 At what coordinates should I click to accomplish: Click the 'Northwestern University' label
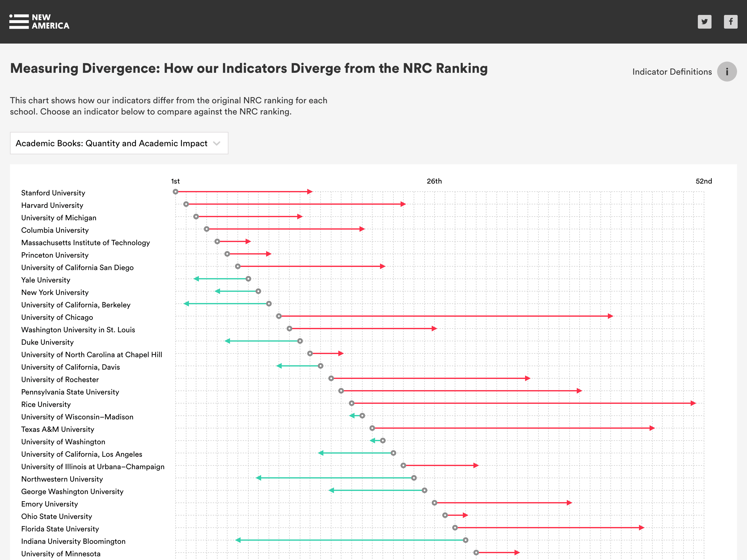point(62,479)
